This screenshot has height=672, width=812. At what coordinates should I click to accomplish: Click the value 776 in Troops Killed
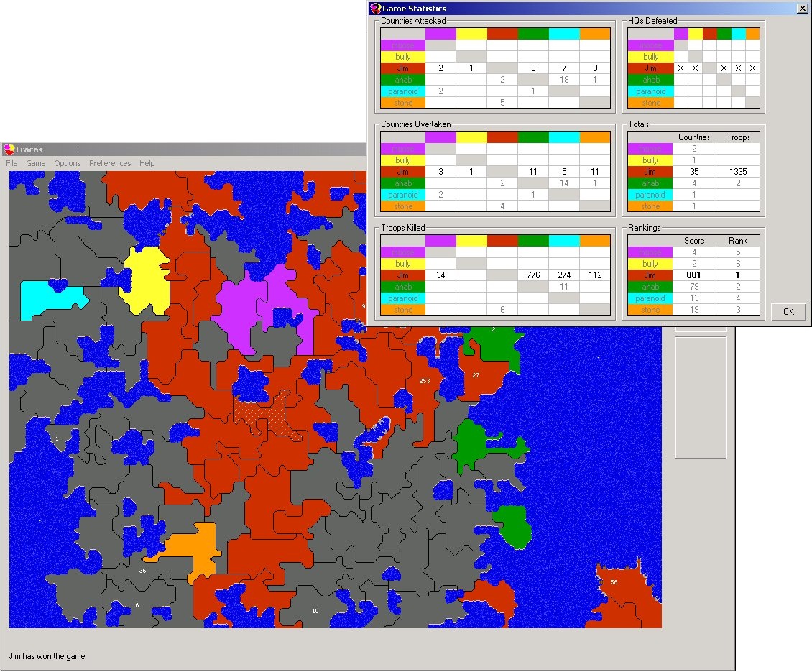click(533, 275)
